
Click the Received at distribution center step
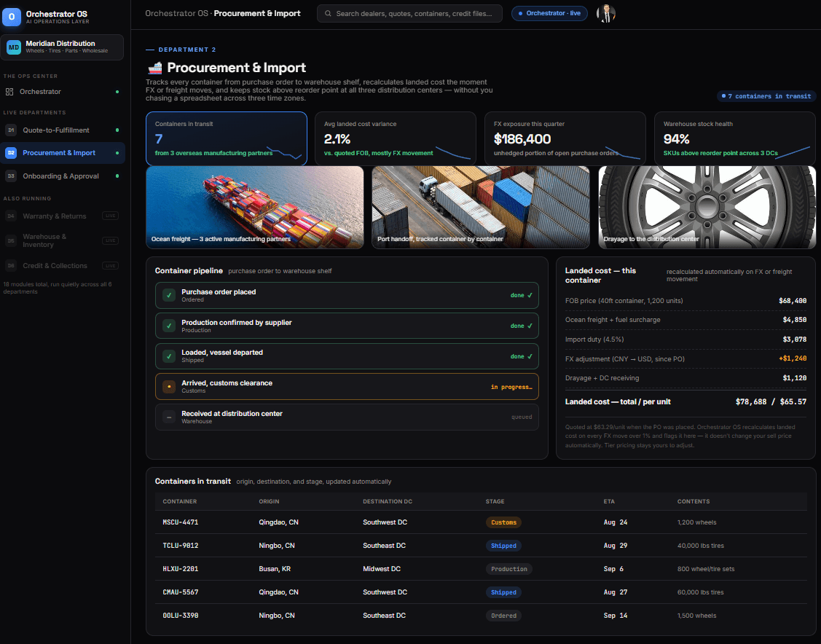pyautogui.click(x=347, y=417)
